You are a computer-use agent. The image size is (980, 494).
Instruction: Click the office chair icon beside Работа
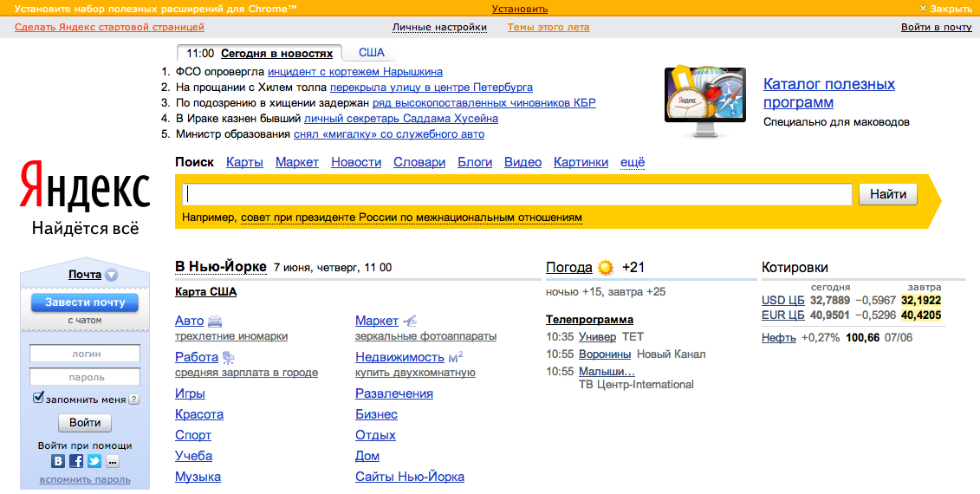coord(229,357)
